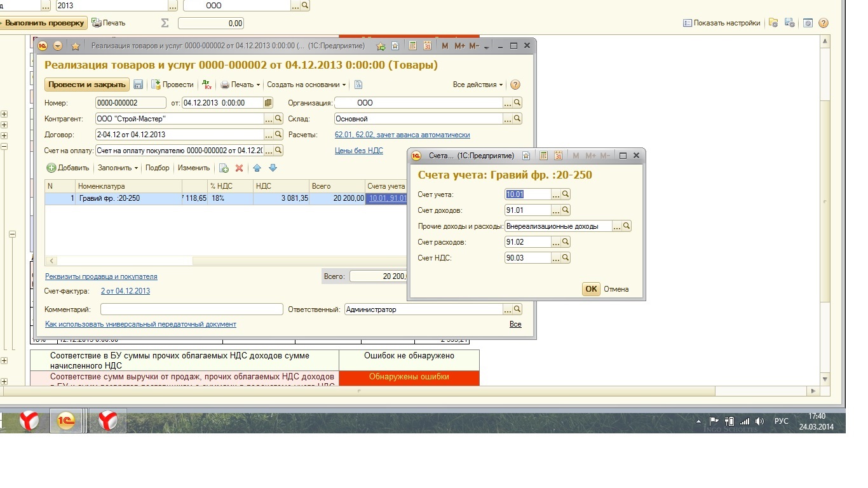Save the document with the floppy disk icon
868x488 pixels.
point(139,85)
